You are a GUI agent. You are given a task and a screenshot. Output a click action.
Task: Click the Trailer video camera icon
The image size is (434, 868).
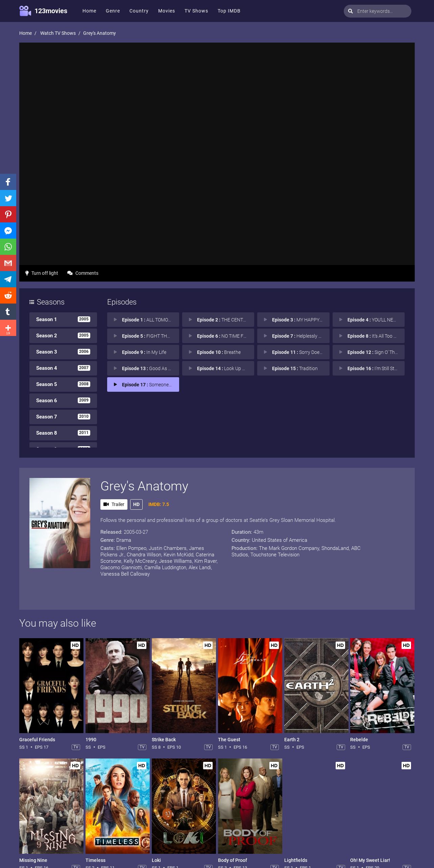click(106, 504)
